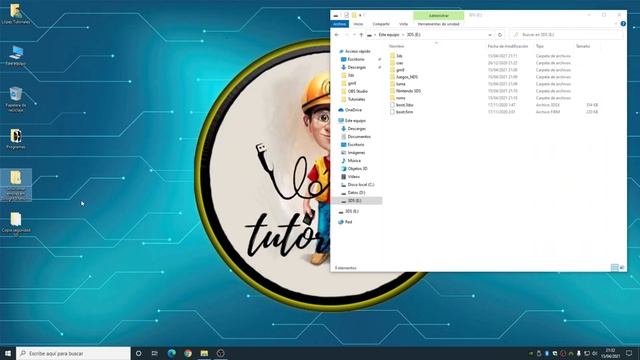The width and height of the screenshot is (640, 360).
Task: Click the taskbar search box
Action: (x=73, y=353)
